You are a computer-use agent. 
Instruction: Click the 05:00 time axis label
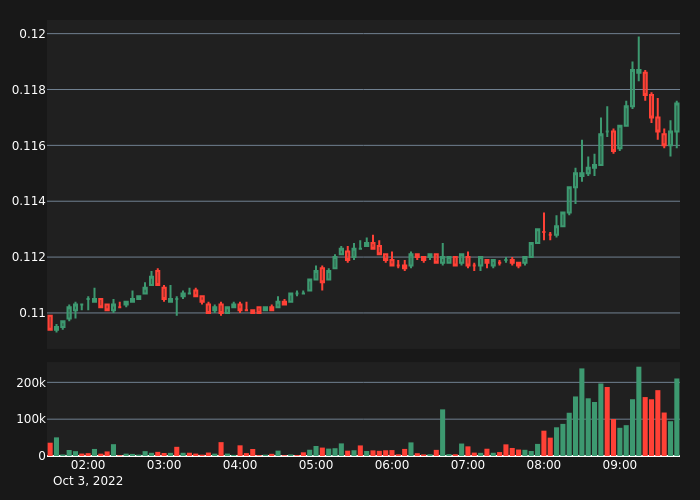316,465
